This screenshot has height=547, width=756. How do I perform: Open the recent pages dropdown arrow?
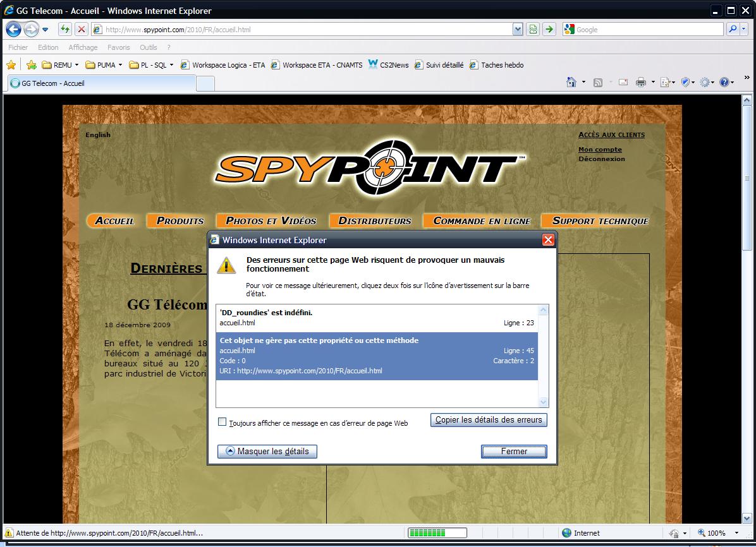point(46,30)
